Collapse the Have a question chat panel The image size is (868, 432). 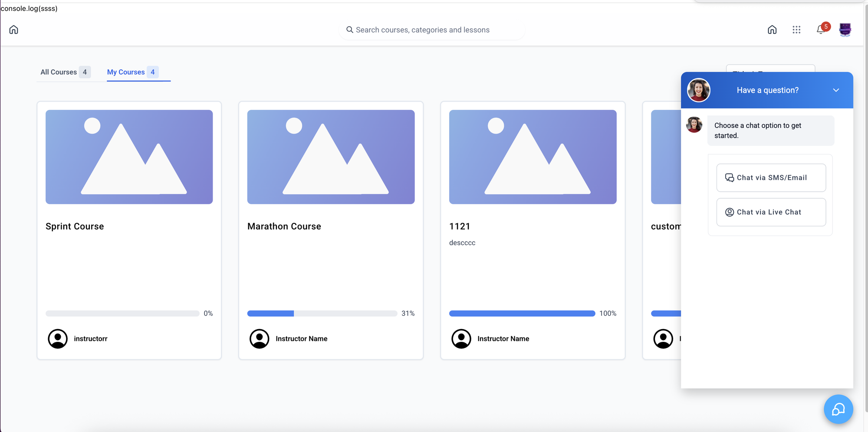click(836, 90)
